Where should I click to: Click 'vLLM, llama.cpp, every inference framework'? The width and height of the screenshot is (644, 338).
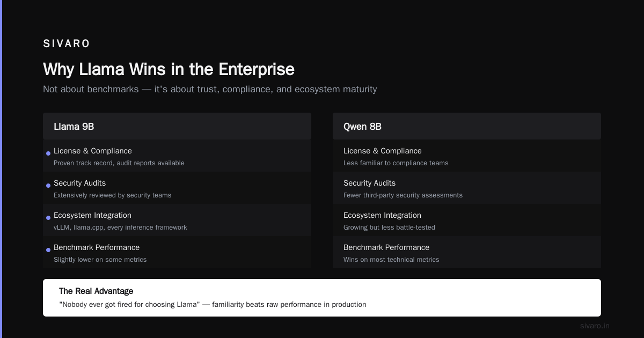pos(120,227)
